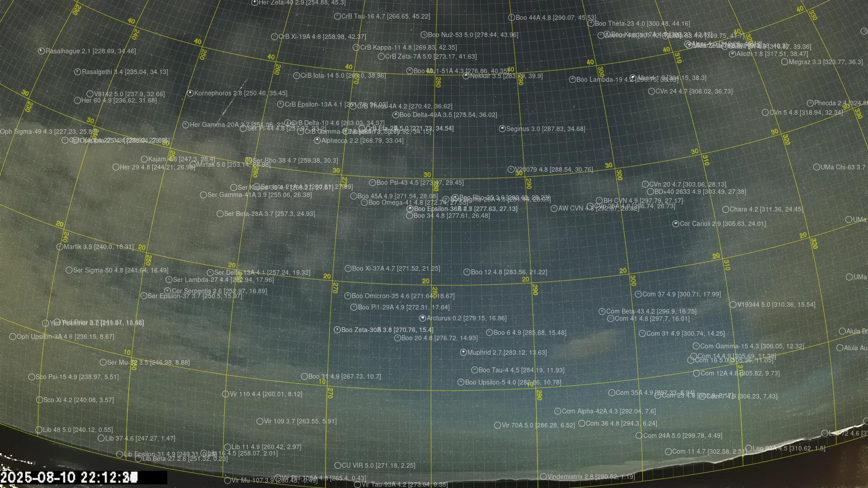Click the Vindemiatrix star marker circle

[x=543, y=477]
